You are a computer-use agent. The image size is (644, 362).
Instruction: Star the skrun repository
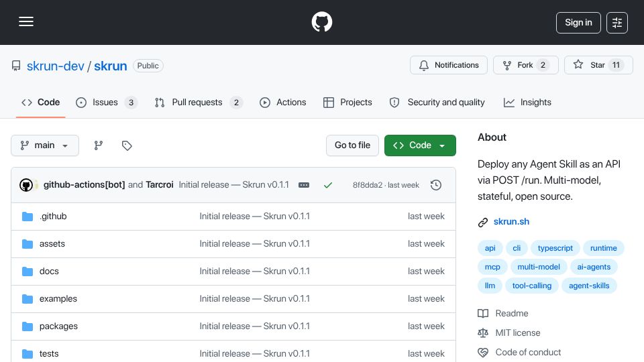[598, 65]
